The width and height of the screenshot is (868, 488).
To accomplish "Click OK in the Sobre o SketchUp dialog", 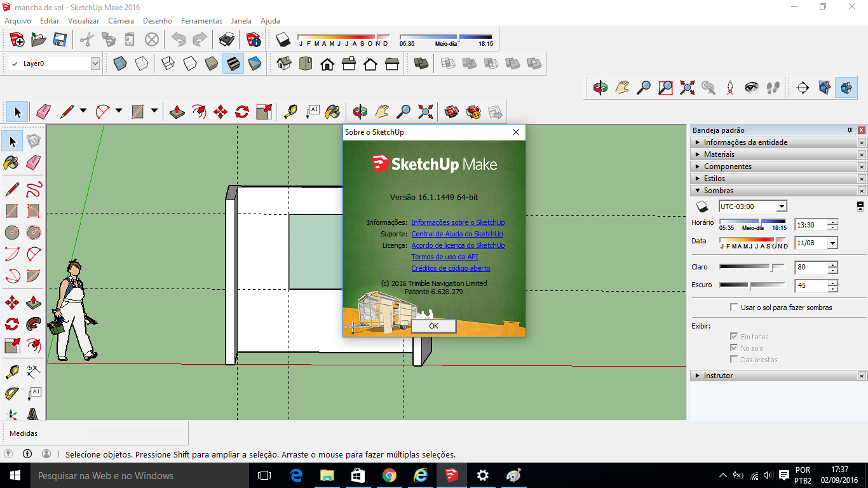I will [433, 325].
